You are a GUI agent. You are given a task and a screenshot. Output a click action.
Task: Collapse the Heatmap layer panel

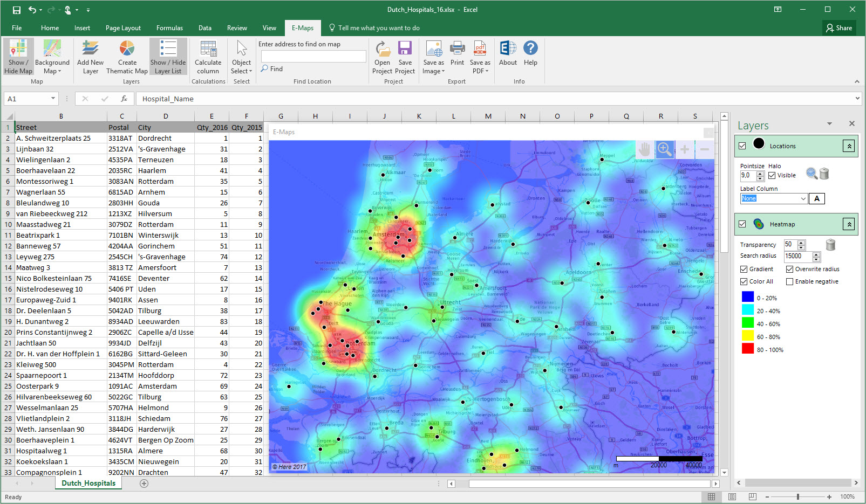849,224
